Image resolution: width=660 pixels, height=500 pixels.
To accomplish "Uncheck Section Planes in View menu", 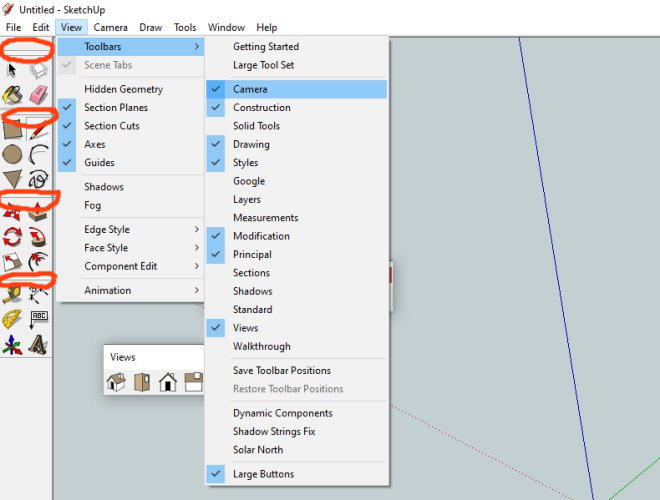I will [115, 108].
